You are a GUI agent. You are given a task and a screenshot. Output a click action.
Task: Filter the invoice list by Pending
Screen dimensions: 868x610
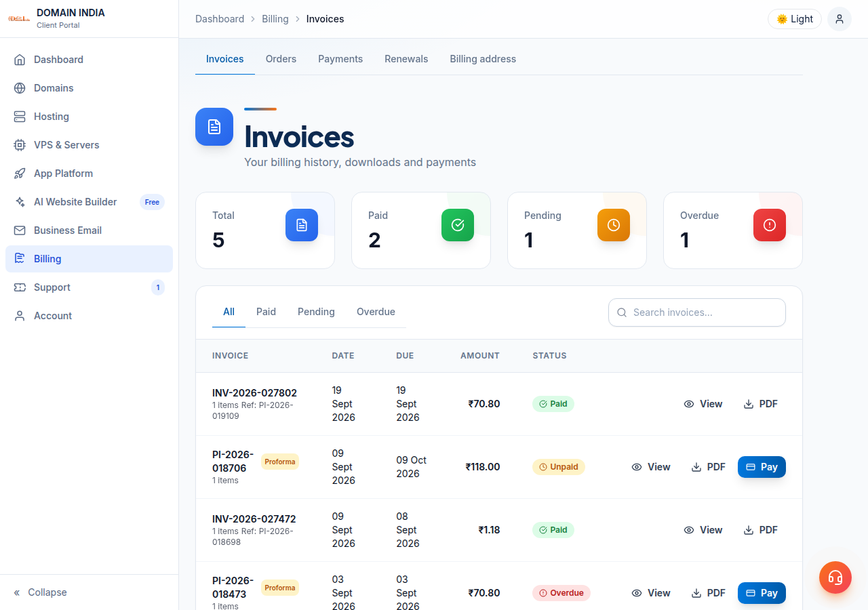[316, 312]
